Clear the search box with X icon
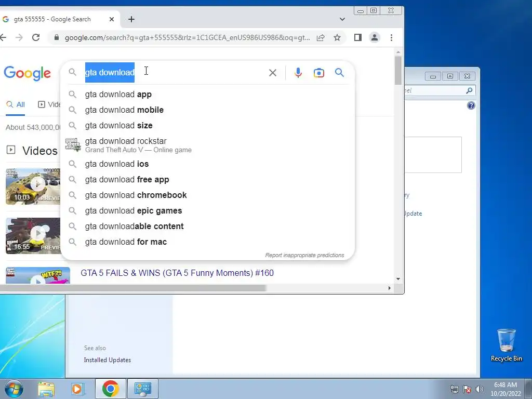532x399 pixels. 272,73
